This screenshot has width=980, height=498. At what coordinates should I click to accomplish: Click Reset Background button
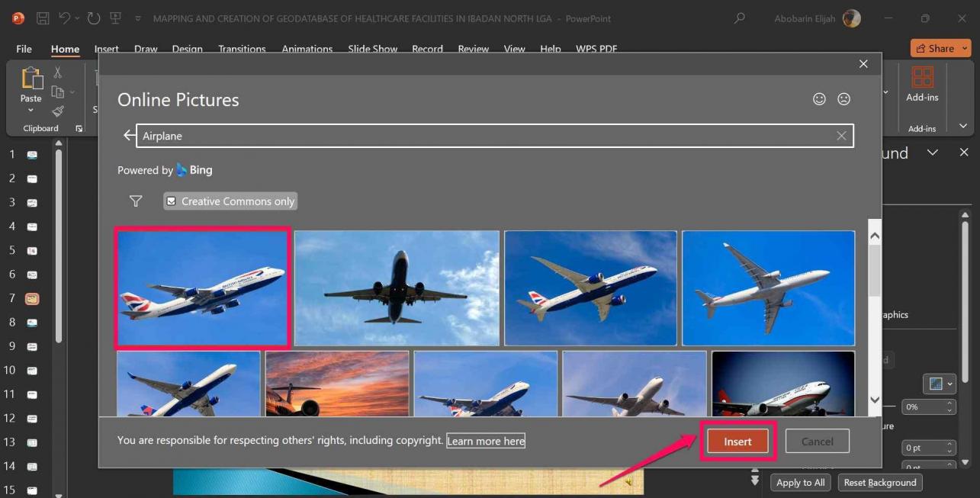coord(880,483)
